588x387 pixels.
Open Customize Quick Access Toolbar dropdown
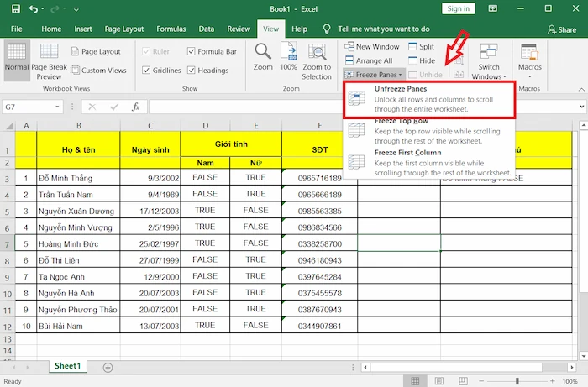click(76, 9)
